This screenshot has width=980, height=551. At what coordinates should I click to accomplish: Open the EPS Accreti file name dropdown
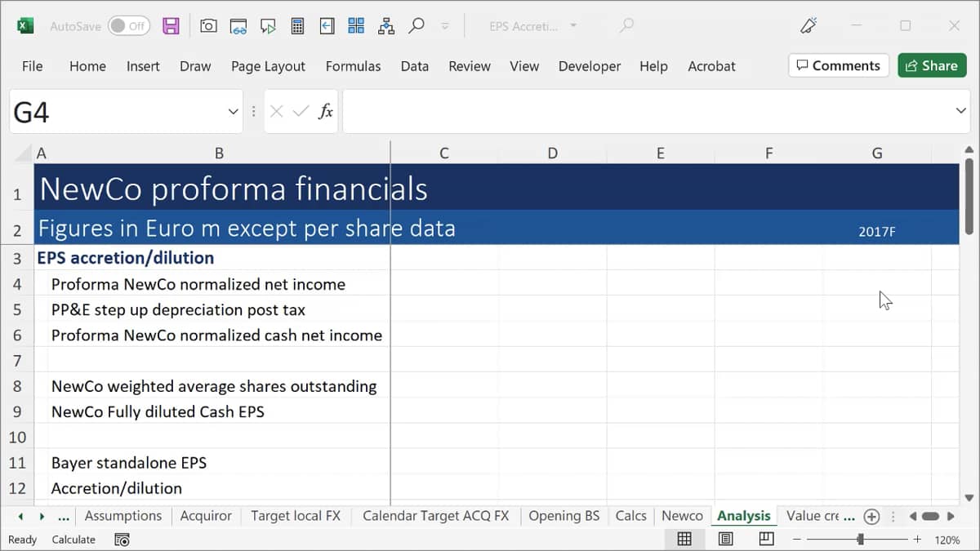pos(573,26)
